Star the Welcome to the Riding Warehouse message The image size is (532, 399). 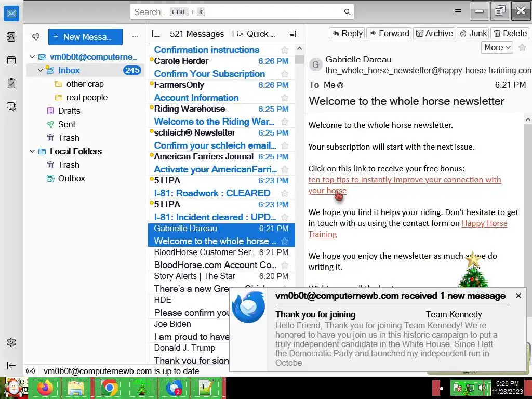[285, 122]
